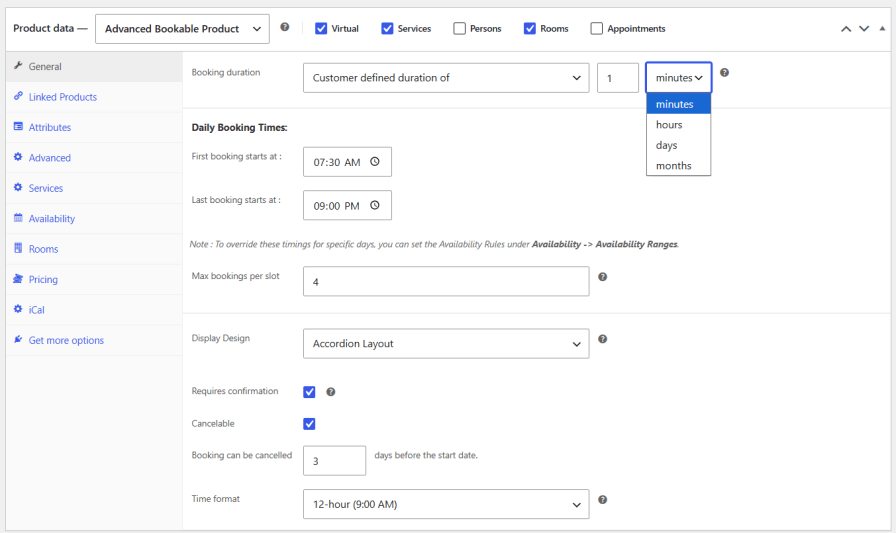Click the Availability calendar icon

click(x=18, y=218)
